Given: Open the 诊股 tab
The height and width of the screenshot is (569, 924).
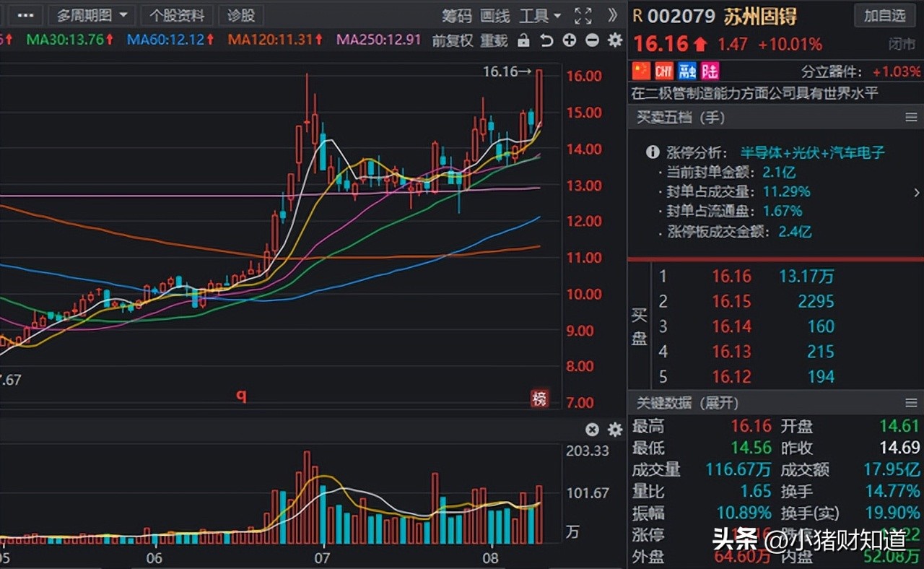Looking at the screenshot, I should tap(240, 15).
